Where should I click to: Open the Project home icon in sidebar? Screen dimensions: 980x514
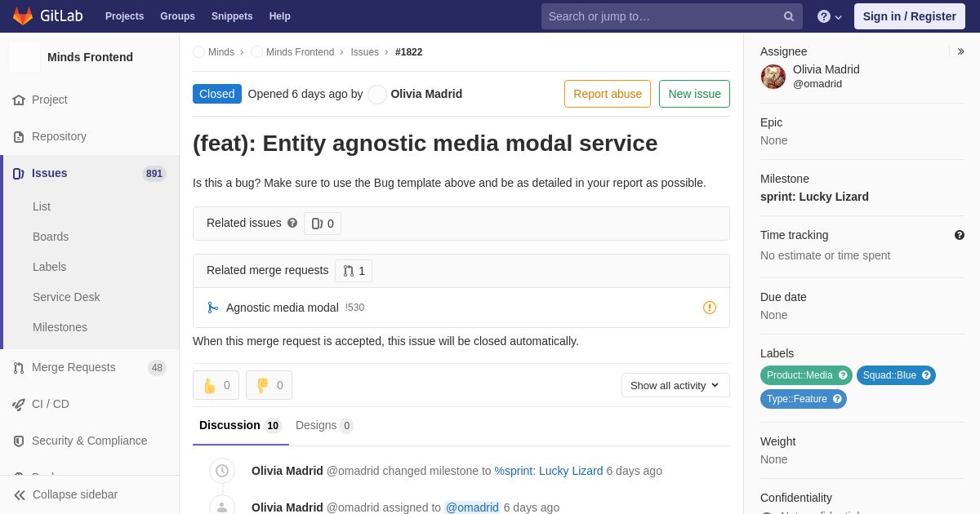[x=19, y=100]
